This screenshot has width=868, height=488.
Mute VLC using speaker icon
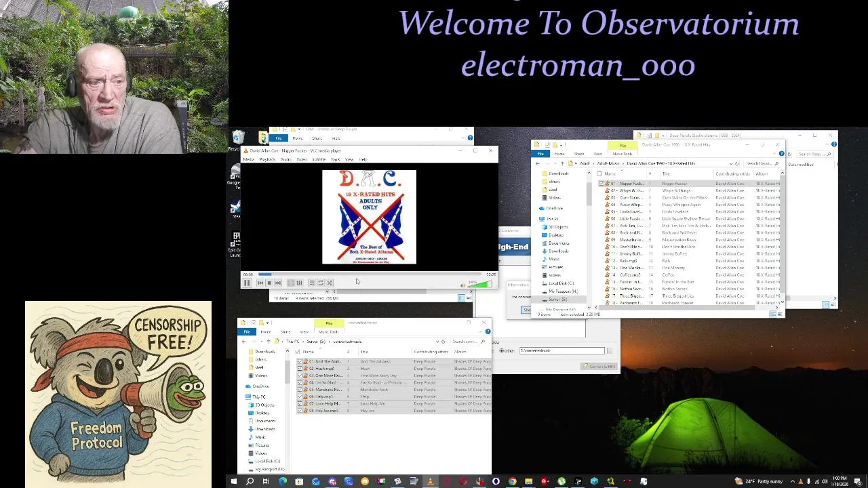(463, 285)
